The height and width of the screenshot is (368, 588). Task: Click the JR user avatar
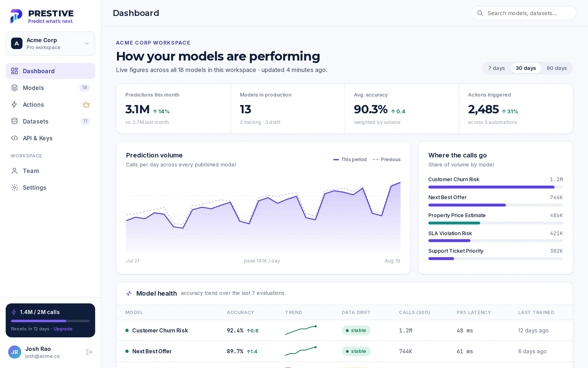[15, 352]
